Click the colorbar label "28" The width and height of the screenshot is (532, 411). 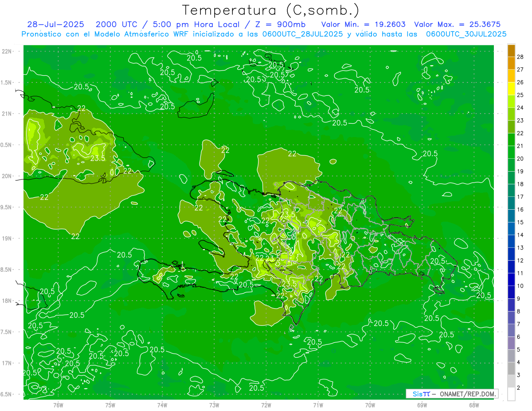tap(520, 57)
